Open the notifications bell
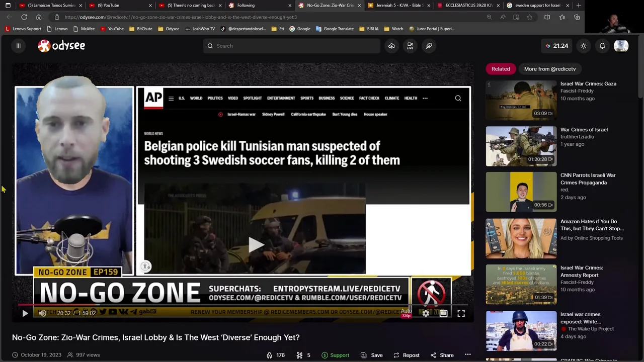 click(x=602, y=46)
